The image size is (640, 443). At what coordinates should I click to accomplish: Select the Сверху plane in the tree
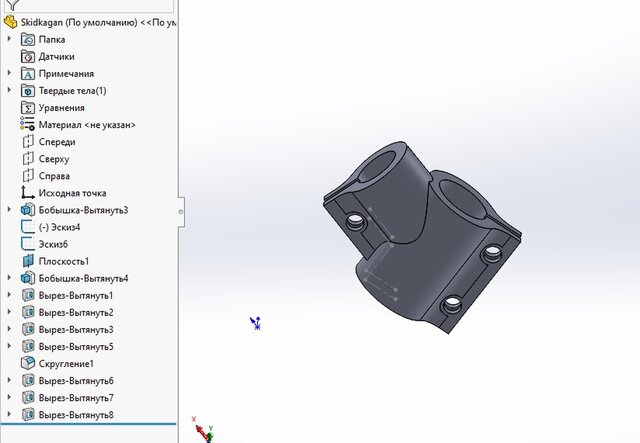[55, 159]
